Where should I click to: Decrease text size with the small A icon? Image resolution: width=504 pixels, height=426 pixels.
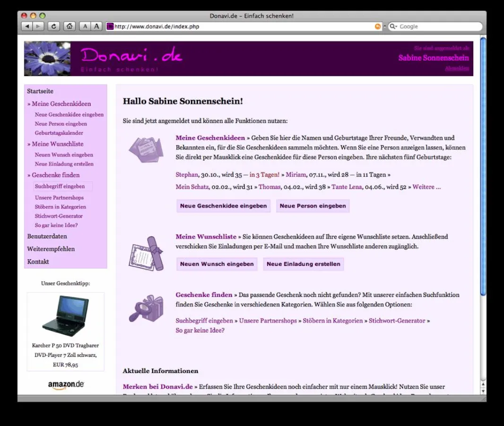[x=85, y=26]
